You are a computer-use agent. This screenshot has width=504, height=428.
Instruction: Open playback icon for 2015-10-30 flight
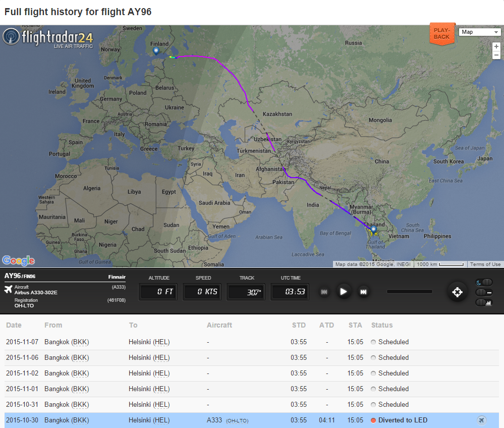click(x=481, y=420)
